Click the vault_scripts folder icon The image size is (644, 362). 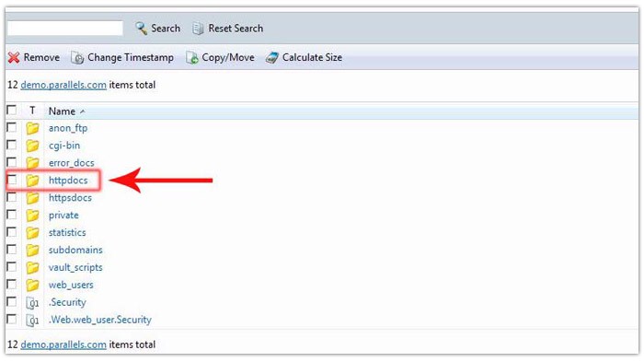click(x=32, y=268)
